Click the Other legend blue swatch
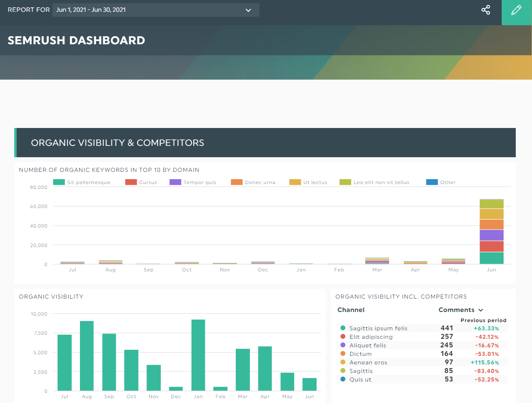 click(x=432, y=182)
